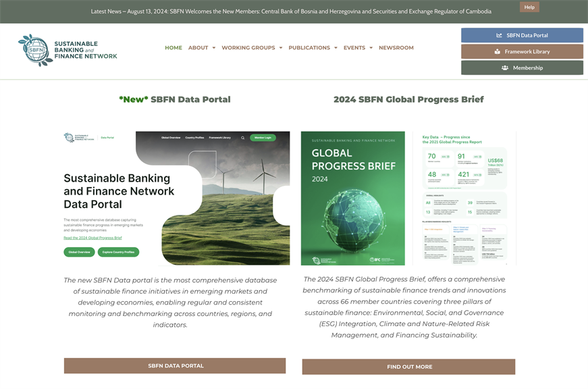Open the Events menu

[354, 48]
